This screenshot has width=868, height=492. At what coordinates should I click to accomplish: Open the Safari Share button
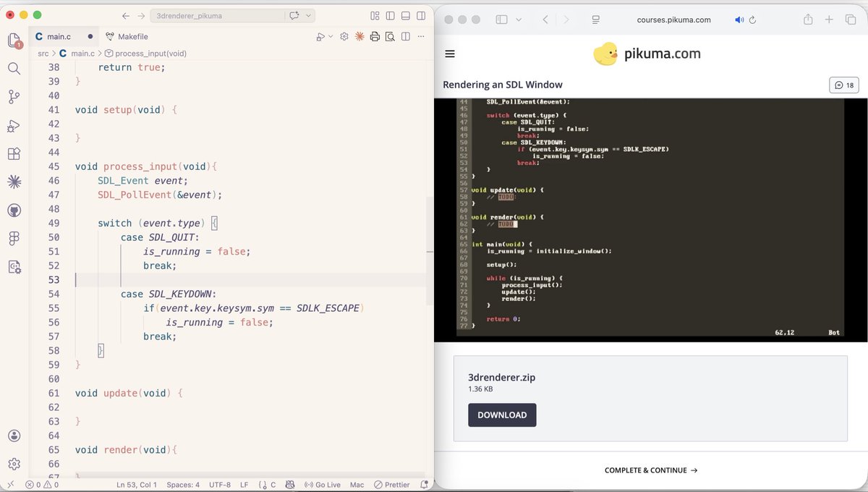[x=809, y=20]
